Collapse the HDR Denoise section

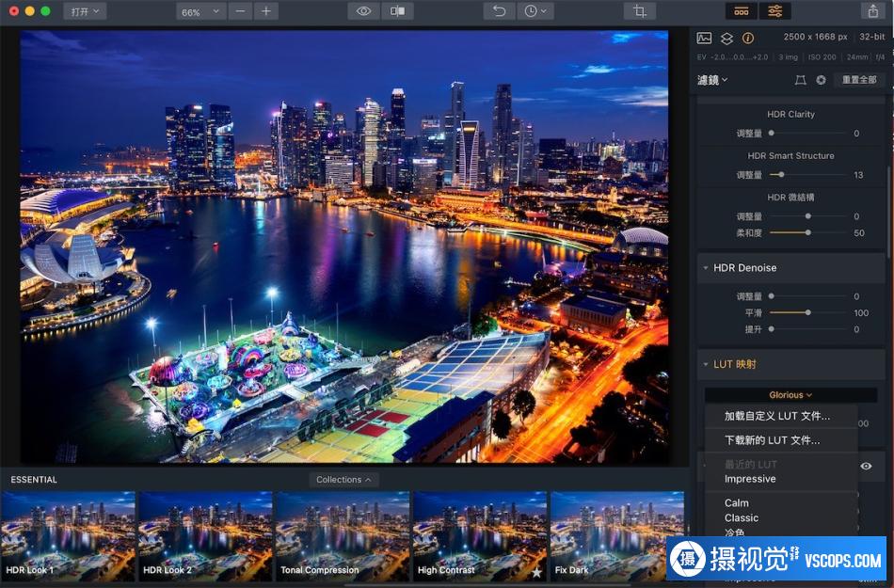[x=705, y=268]
